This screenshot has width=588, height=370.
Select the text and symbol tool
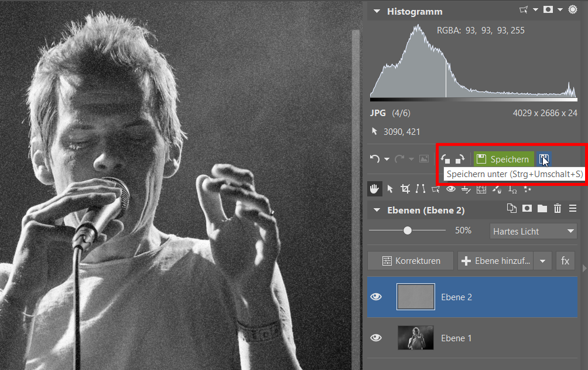(x=512, y=189)
